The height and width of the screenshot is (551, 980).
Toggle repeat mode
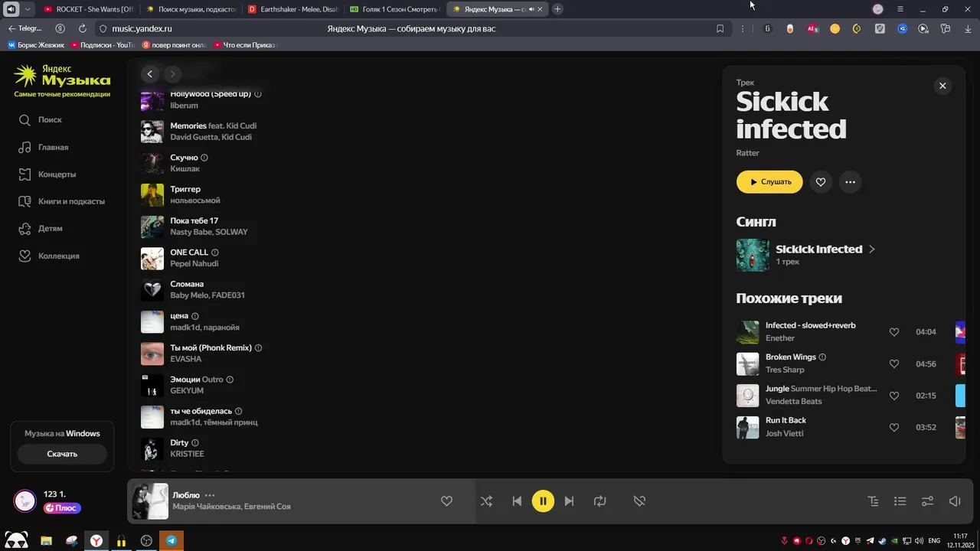[x=599, y=501]
